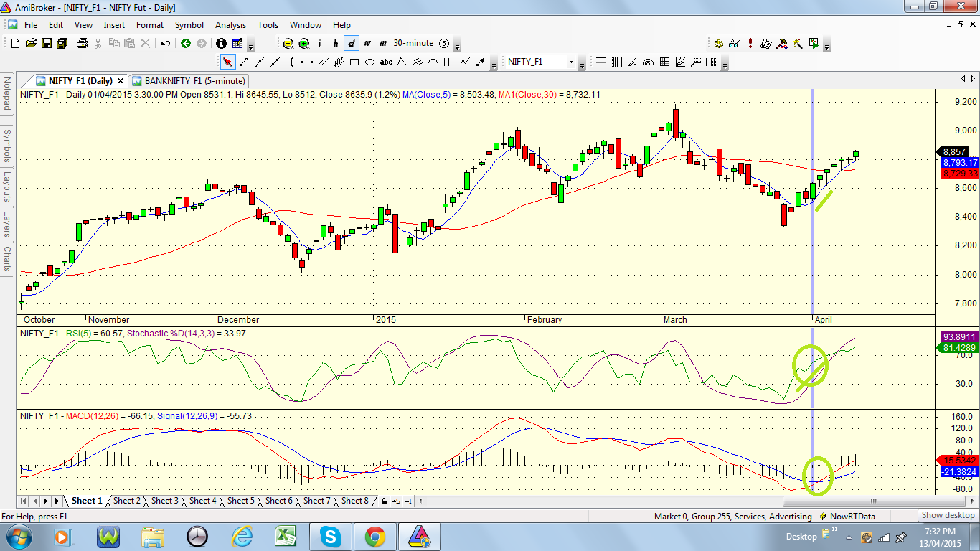This screenshot has height=551, width=980.
Task: Open the Analysis menu
Action: (x=230, y=25)
